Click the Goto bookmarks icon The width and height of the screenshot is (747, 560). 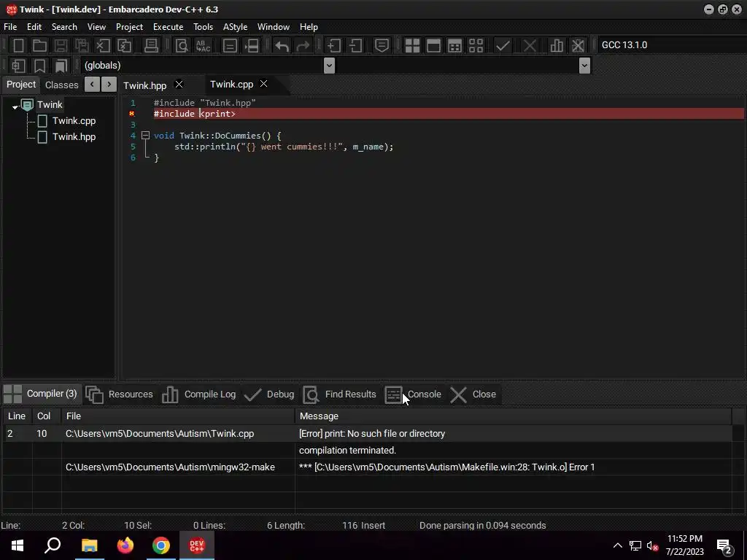click(x=61, y=65)
